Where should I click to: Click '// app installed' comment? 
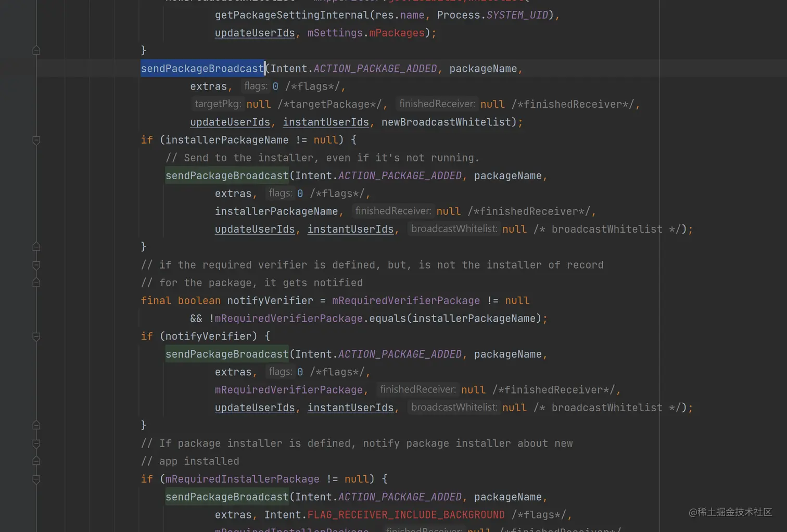coord(190,461)
